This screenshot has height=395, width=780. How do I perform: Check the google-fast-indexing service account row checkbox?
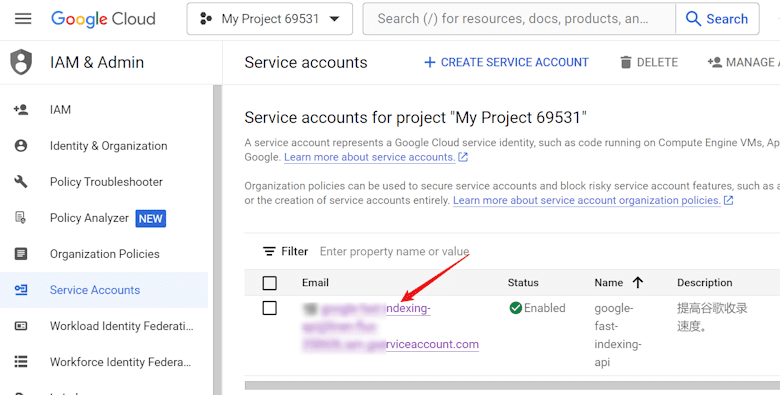pyautogui.click(x=270, y=308)
